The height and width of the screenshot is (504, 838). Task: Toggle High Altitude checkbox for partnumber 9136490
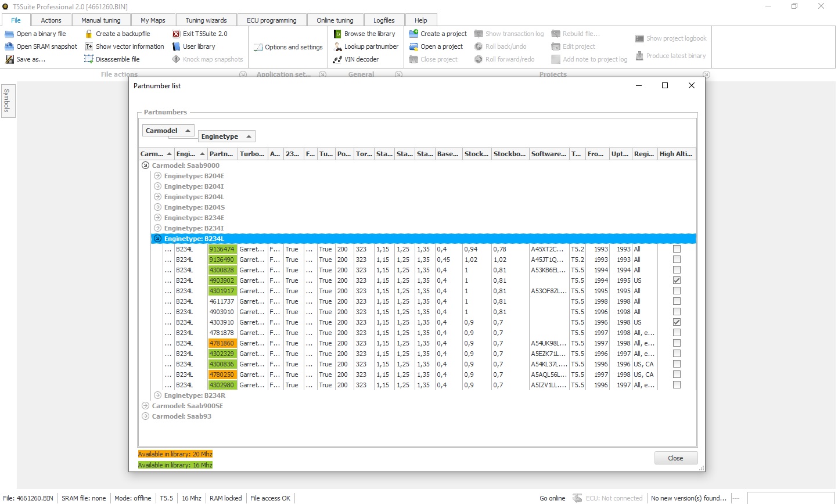pyautogui.click(x=677, y=260)
